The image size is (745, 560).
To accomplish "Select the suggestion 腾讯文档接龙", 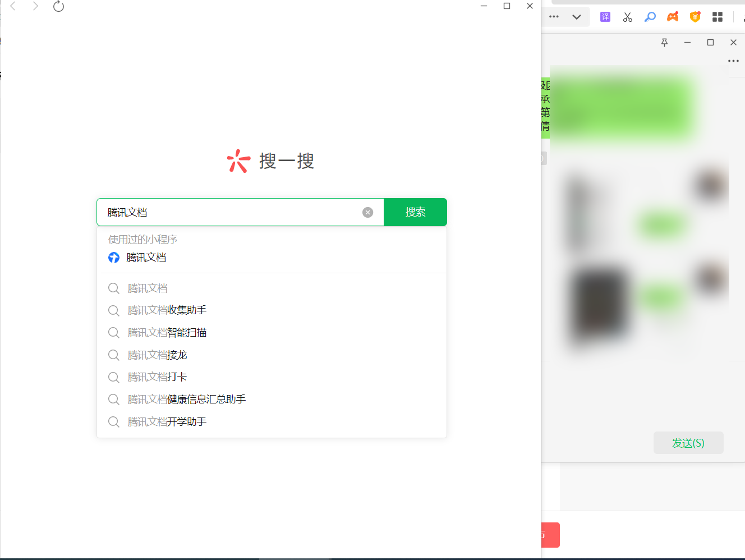I will 272,355.
